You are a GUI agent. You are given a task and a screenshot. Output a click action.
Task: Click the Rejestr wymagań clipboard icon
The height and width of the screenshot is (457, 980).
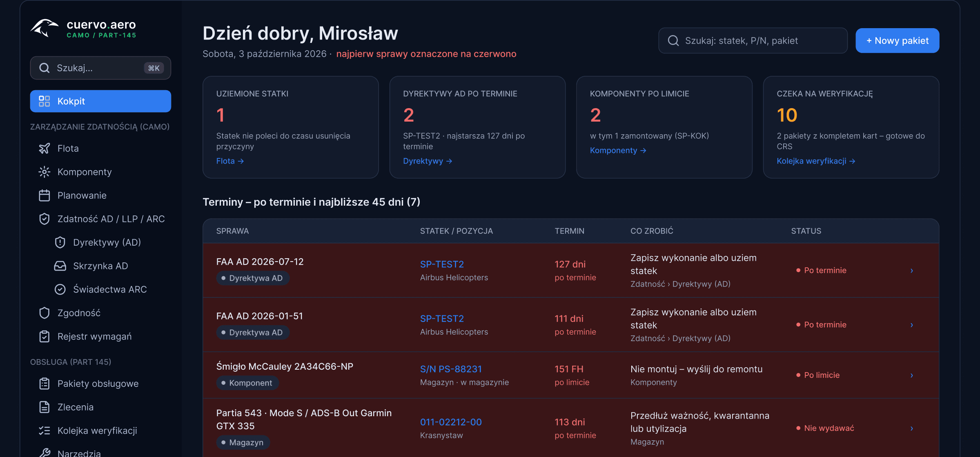tap(44, 337)
